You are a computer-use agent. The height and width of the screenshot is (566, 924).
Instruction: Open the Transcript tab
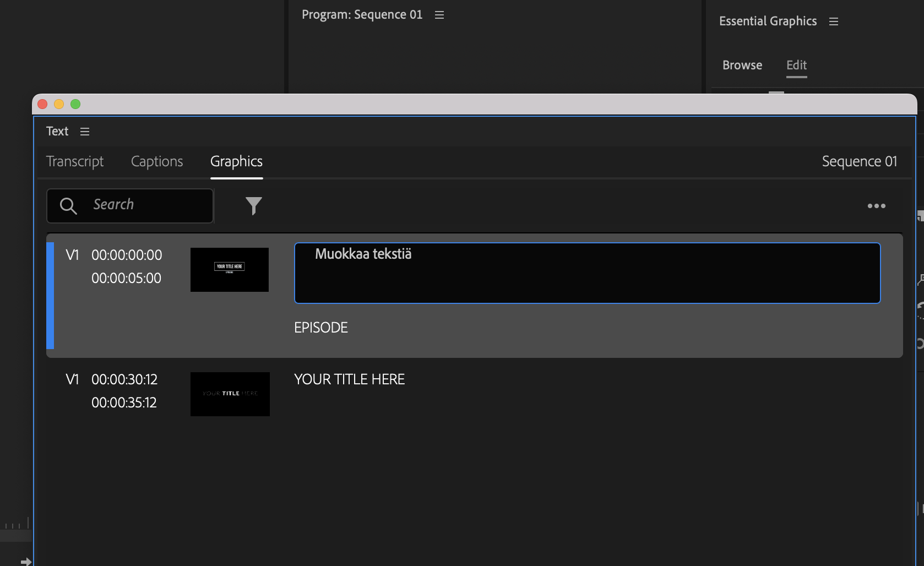coord(75,161)
